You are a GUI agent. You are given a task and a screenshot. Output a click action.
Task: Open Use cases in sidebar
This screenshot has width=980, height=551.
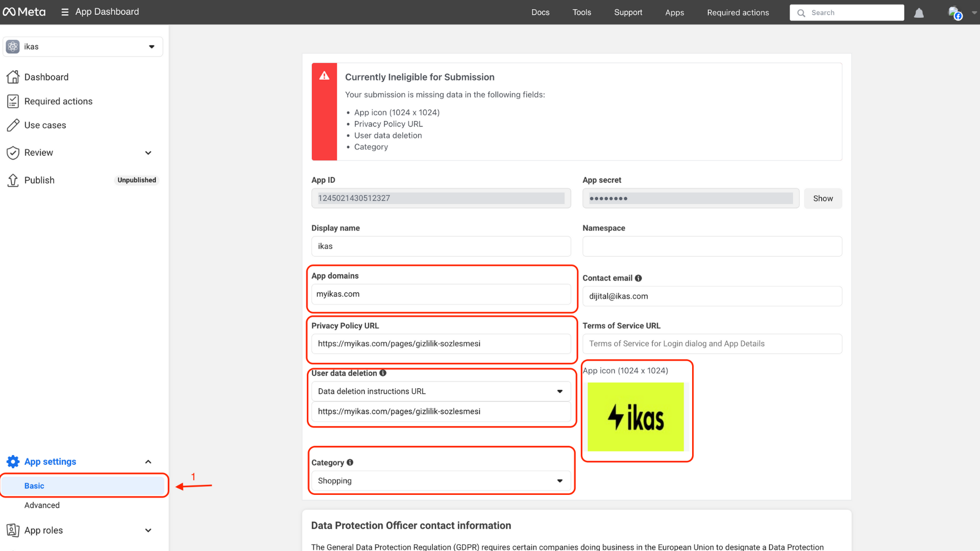[45, 125]
